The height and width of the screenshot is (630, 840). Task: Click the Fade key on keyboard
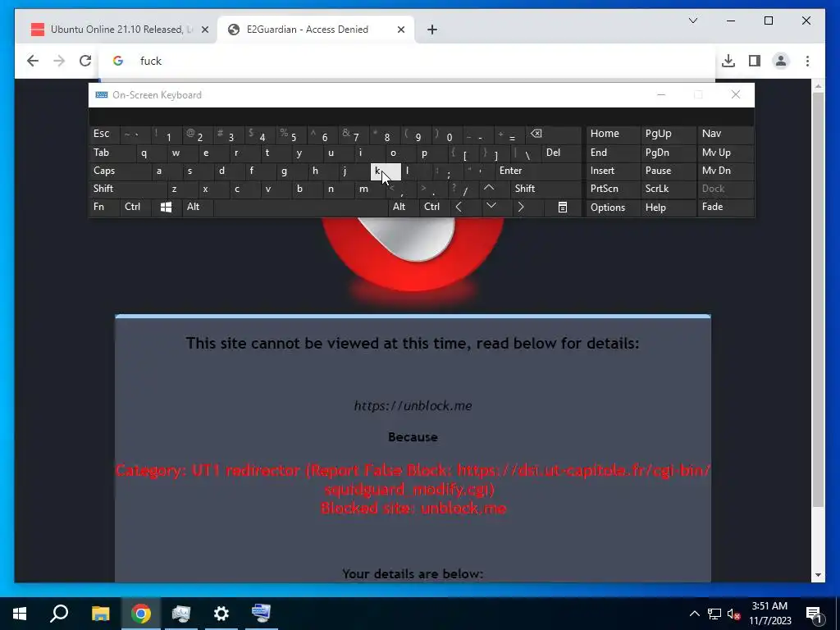pos(725,207)
